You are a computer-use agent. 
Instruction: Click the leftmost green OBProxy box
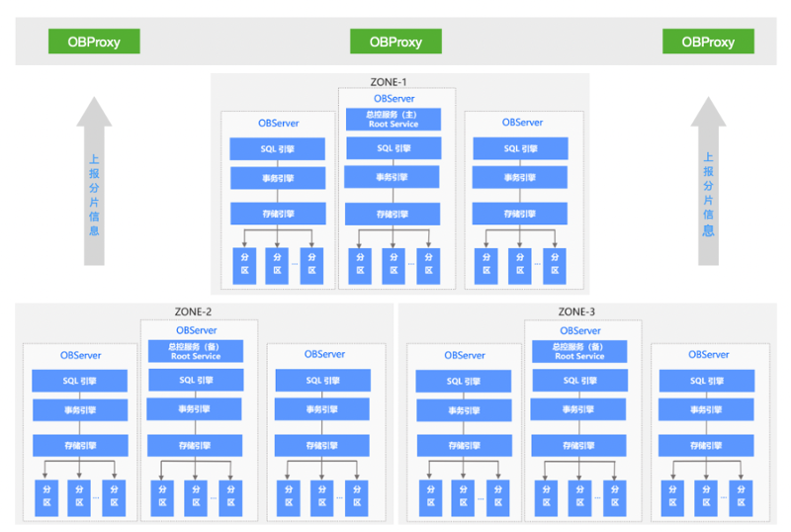pyautogui.click(x=94, y=42)
